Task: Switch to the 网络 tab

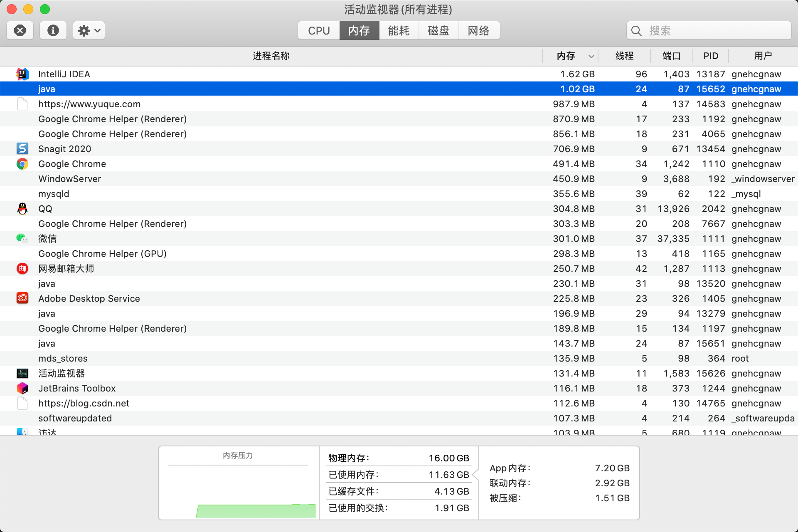Action: [479, 30]
